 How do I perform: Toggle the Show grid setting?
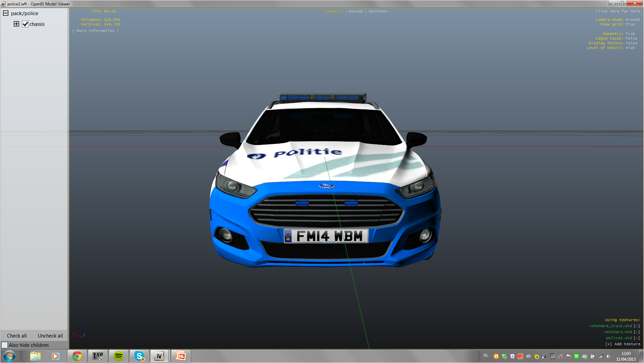618,24
